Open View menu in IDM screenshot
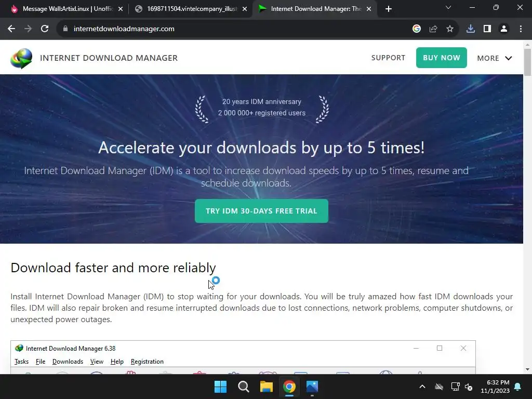This screenshot has height=399, width=532. tap(97, 362)
